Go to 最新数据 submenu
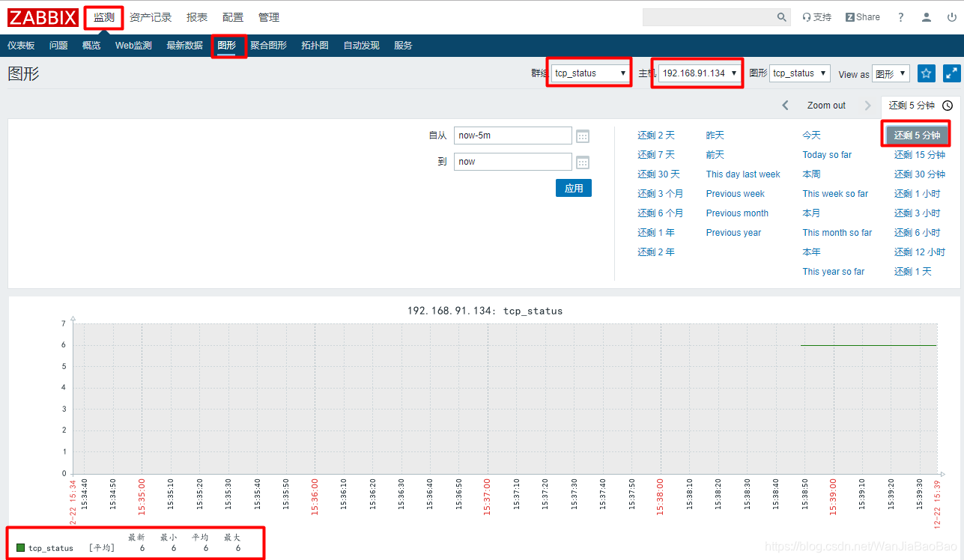The height and width of the screenshot is (560, 964). tap(185, 46)
